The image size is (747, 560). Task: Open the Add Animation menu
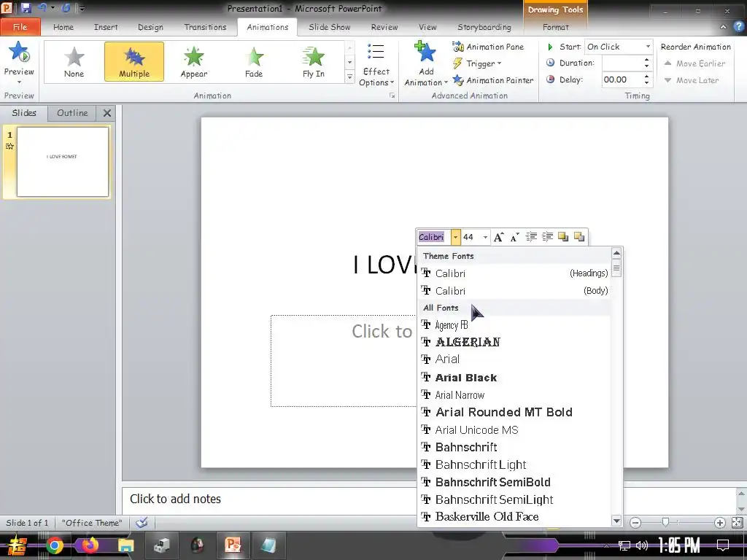pyautogui.click(x=426, y=64)
